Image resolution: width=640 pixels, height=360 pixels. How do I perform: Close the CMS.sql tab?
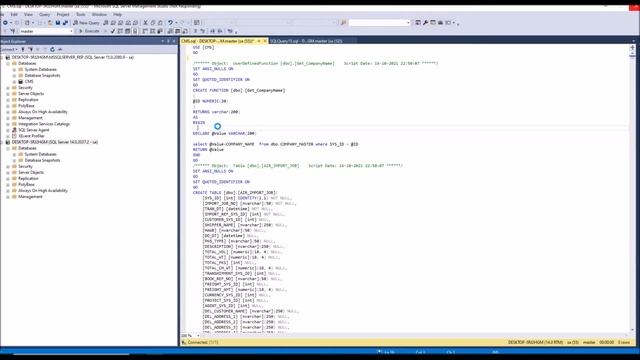tap(264, 41)
